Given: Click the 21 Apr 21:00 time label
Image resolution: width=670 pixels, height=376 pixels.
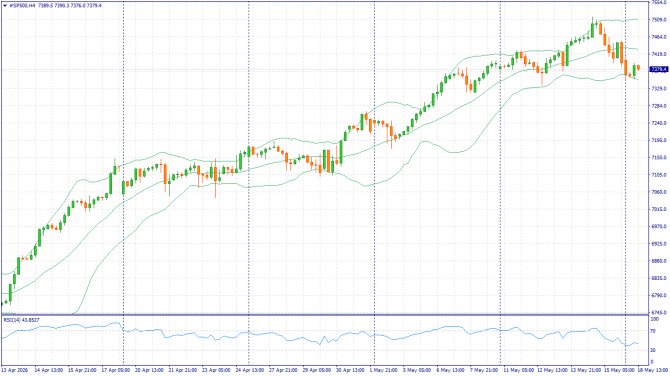Looking at the screenshot, I should point(182,370).
